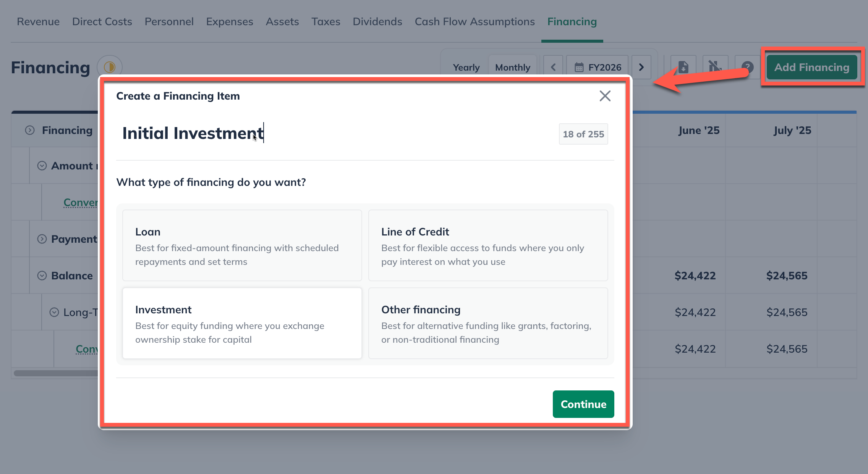Viewport: 868px width, 474px height.
Task: Click the half-circle progress icon beside Financing
Action: point(109,67)
